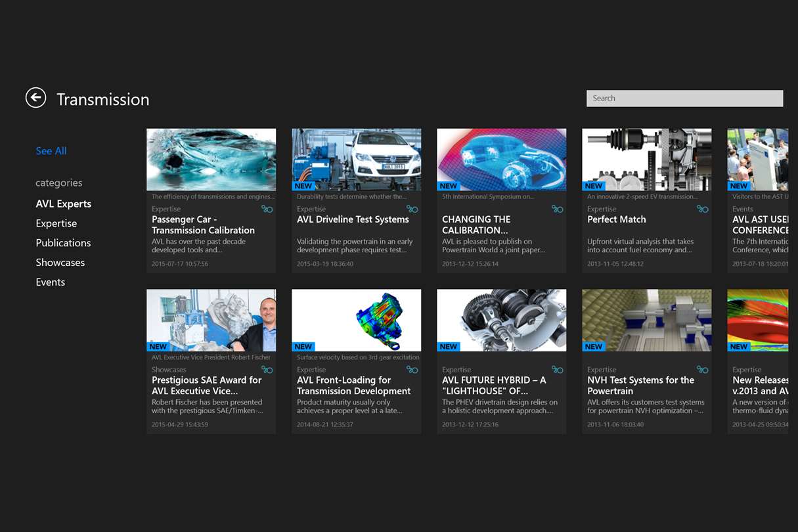The height and width of the screenshot is (532, 798).
Task: Click the water splash transmission thumbnail
Action: coord(211,160)
